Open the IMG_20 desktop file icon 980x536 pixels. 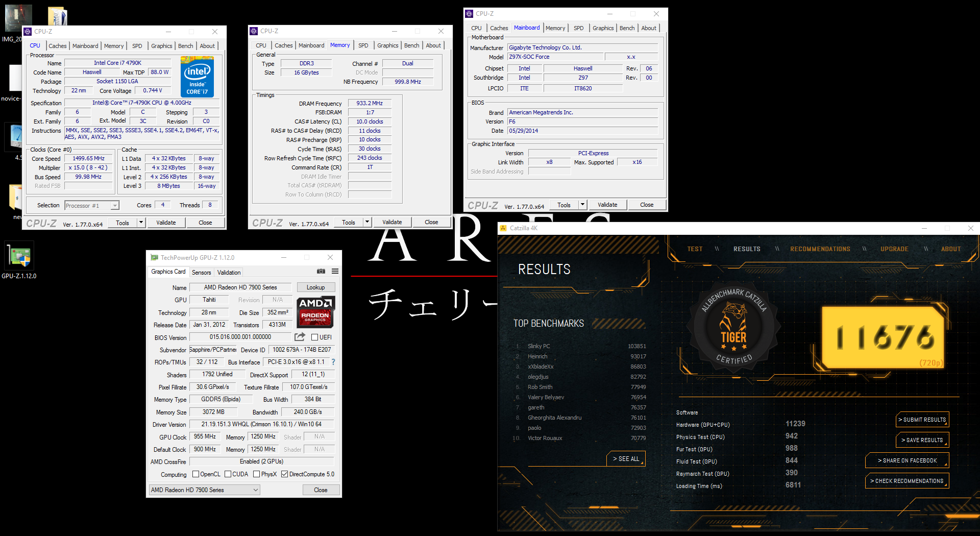pyautogui.click(x=17, y=23)
